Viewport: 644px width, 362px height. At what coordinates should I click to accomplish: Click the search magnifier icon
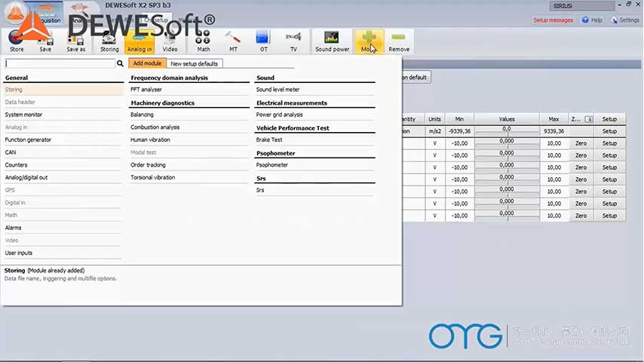[x=120, y=63]
